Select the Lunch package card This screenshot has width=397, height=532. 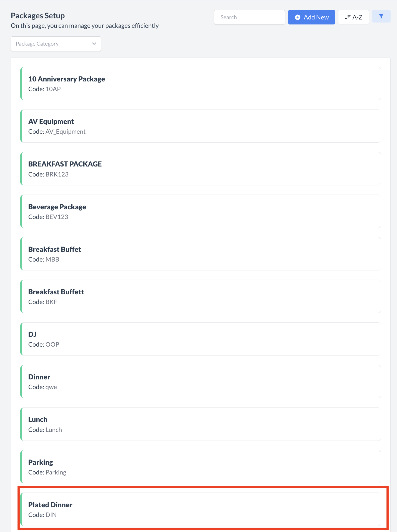201,424
